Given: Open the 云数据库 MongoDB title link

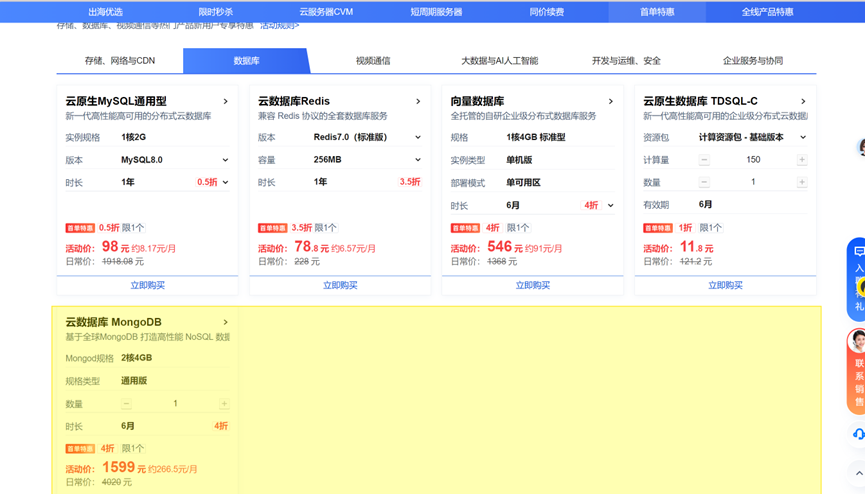Looking at the screenshot, I should 113,322.
